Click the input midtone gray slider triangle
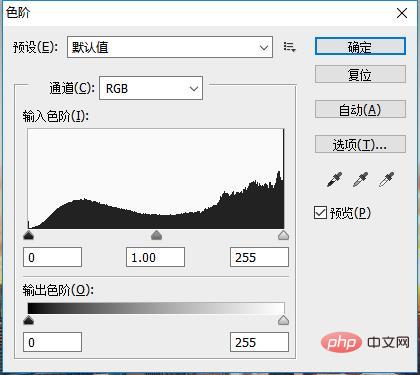420x375 pixels. pos(156,235)
